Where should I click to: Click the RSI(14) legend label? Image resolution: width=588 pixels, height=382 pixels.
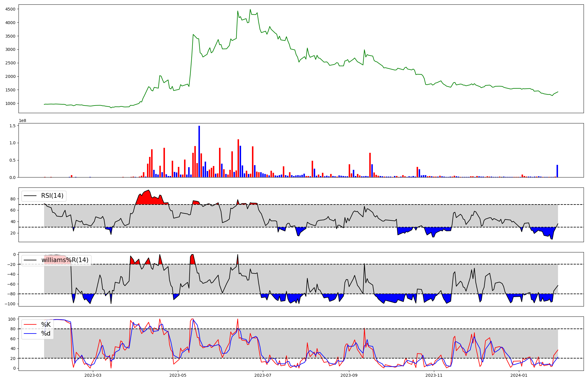click(52, 196)
